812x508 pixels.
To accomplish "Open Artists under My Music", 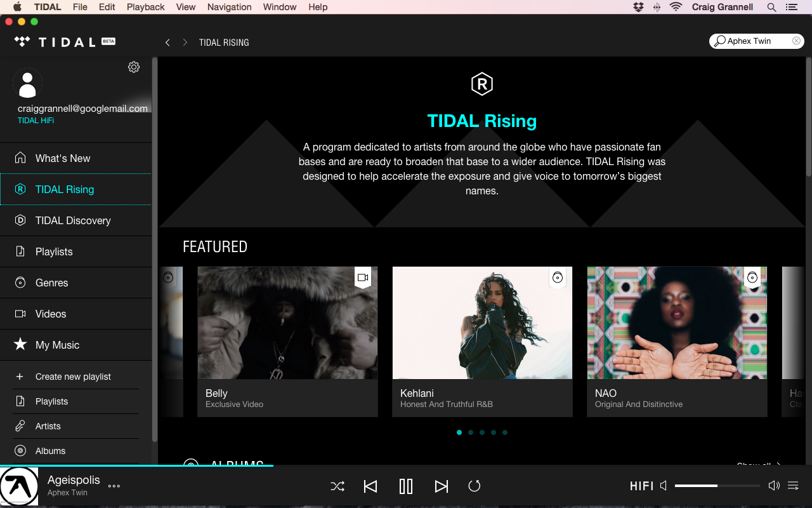I will [75, 426].
